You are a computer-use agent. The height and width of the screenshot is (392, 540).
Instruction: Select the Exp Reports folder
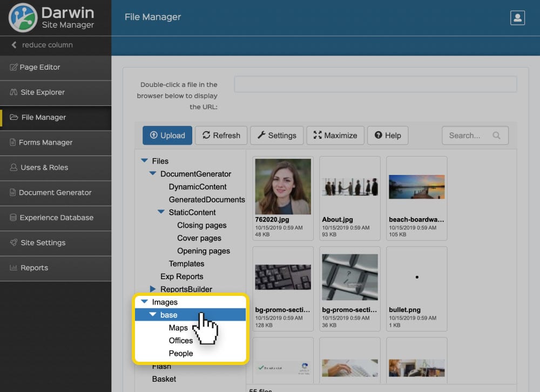pyautogui.click(x=181, y=276)
